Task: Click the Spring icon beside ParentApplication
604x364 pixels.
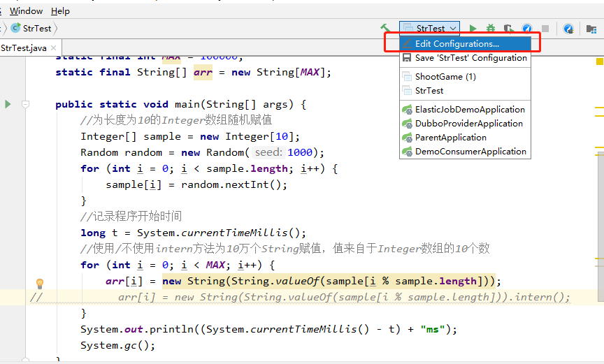Action: (407, 138)
